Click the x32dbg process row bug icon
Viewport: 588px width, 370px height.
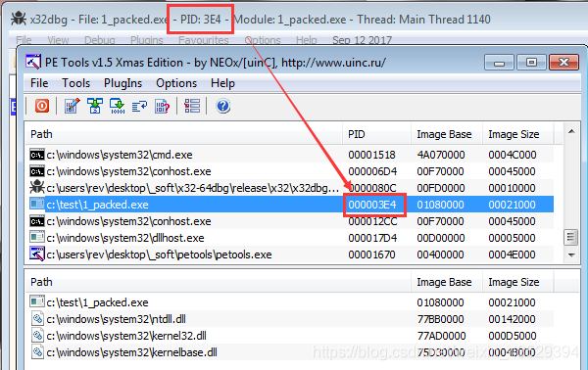(37, 187)
